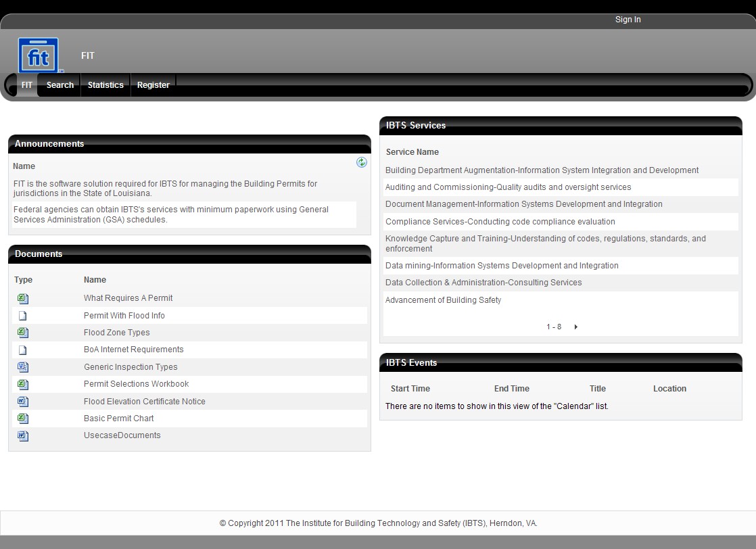Click Word icon beside UsecaseDocuments
Image resolution: width=756 pixels, height=549 pixels.
[x=23, y=436]
